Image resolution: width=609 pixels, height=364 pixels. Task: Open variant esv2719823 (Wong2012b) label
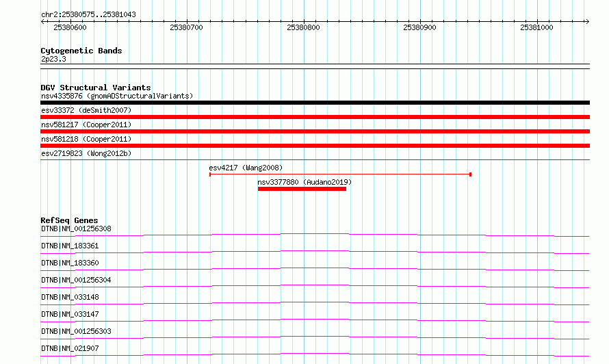[x=86, y=153]
